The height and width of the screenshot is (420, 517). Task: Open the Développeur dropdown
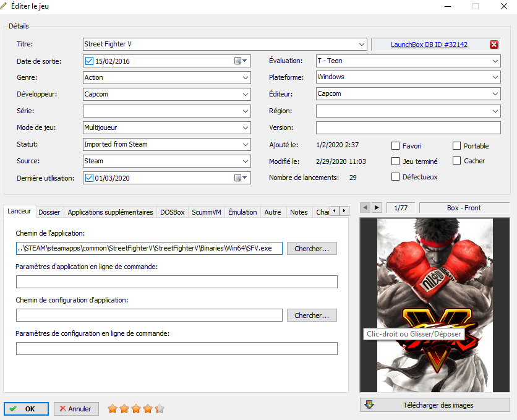(x=246, y=94)
